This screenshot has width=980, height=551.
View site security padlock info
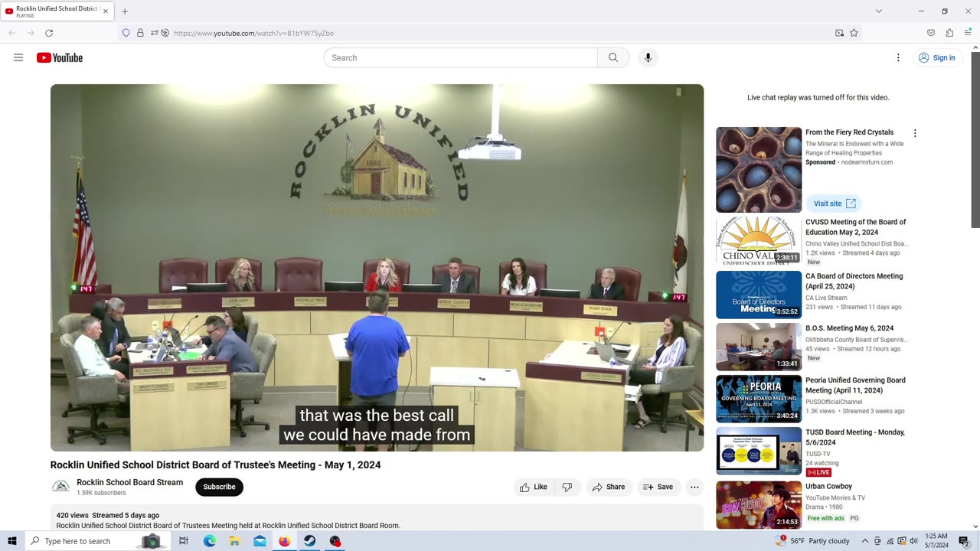pyautogui.click(x=140, y=33)
